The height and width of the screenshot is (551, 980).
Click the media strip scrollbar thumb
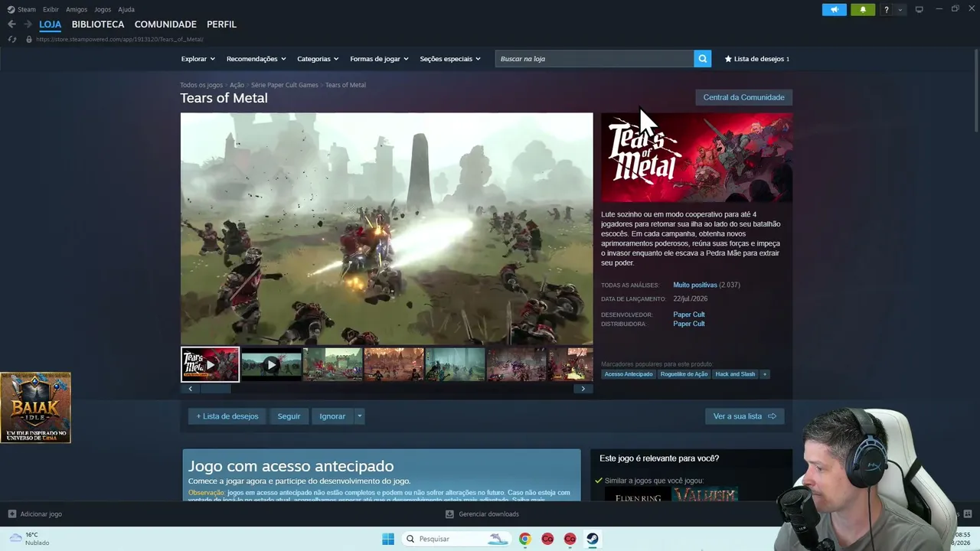tap(215, 389)
